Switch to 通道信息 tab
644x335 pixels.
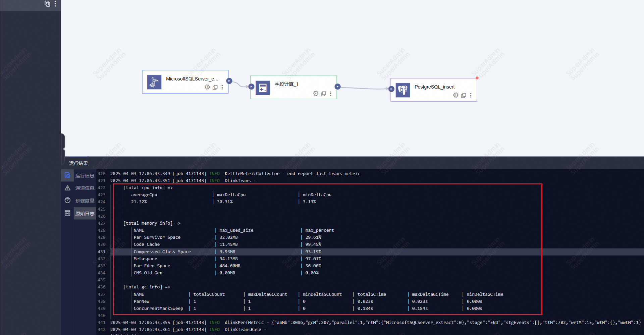click(x=85, y=188)
